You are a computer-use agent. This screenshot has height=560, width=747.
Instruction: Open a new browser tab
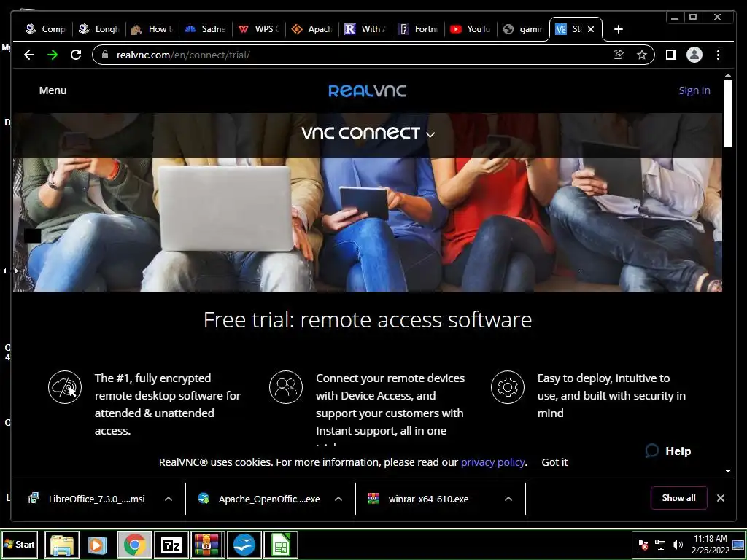click(x=619, y=29)
